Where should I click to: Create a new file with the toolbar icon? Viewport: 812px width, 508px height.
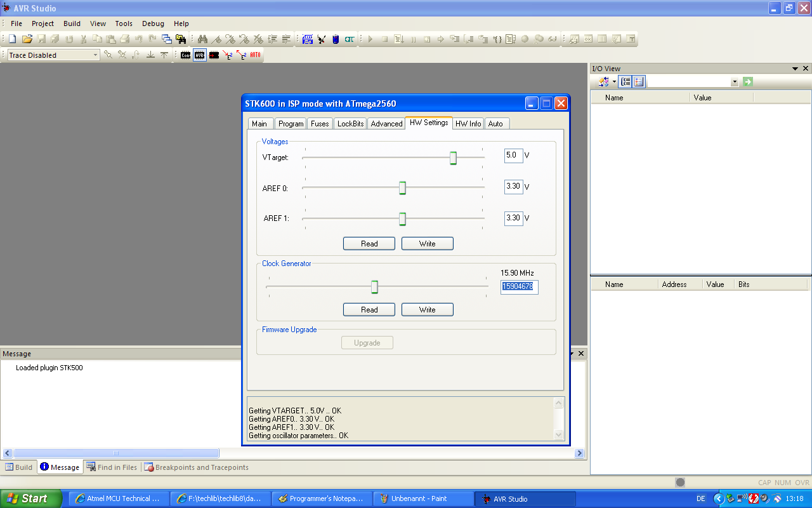click(x=12, y=39)
